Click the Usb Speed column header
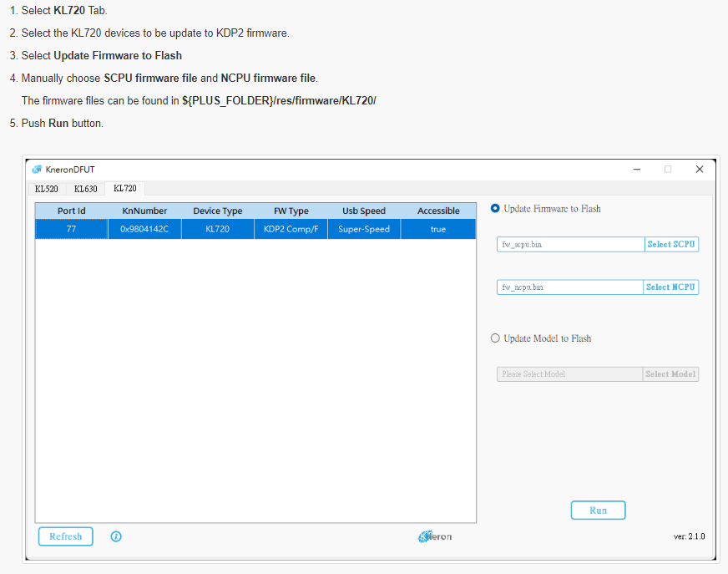This screenshot has height=574, width=728. (x=364, y=211)
